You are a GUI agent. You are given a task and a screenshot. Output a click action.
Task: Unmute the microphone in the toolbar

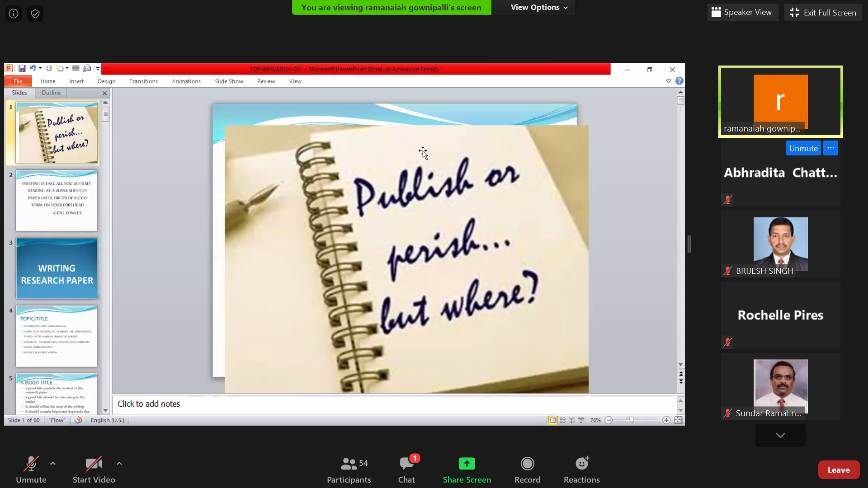[31, 469]
